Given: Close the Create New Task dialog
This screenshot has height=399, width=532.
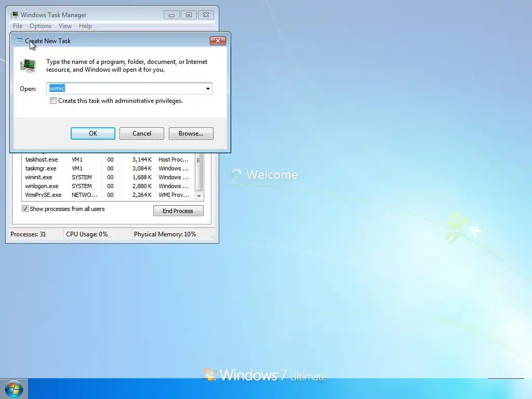Looking at the screenshot, I should point(218,41).
